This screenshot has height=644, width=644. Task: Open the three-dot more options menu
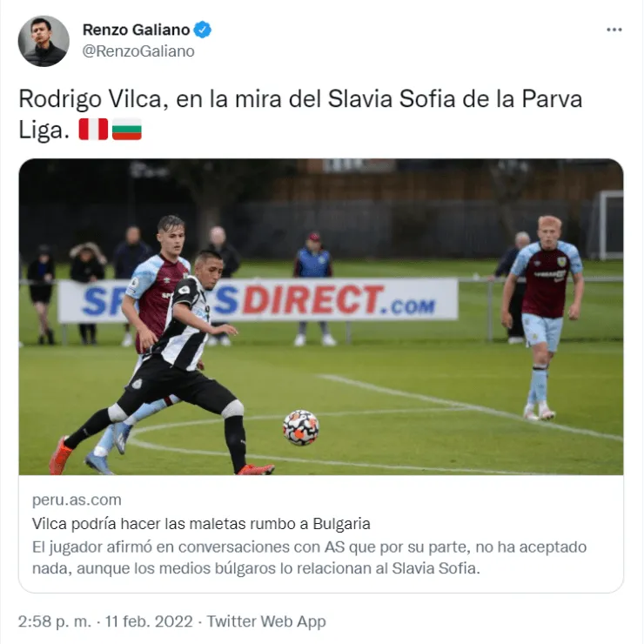pos(614,30)
